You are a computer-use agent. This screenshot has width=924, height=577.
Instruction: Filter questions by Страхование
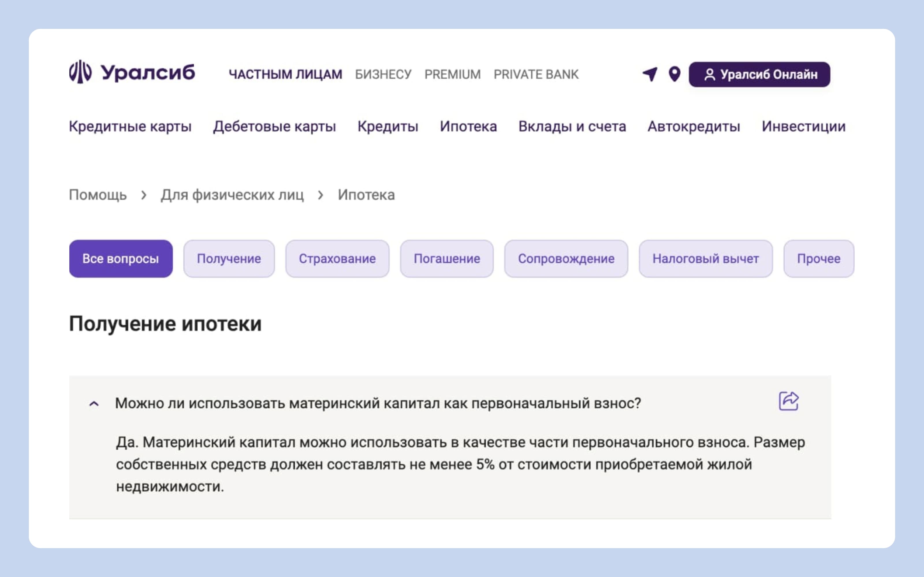pyautogui.click(x=337, y=259)
